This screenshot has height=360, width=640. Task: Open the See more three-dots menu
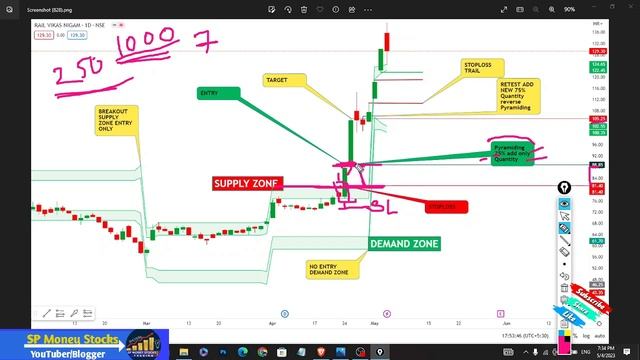[x=368, y=9]
